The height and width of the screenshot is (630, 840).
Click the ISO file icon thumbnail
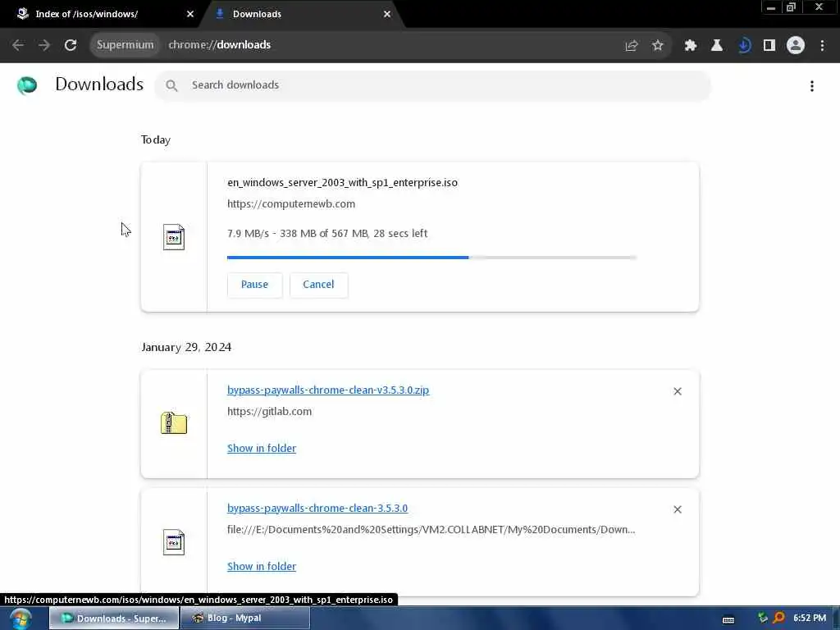174,237
